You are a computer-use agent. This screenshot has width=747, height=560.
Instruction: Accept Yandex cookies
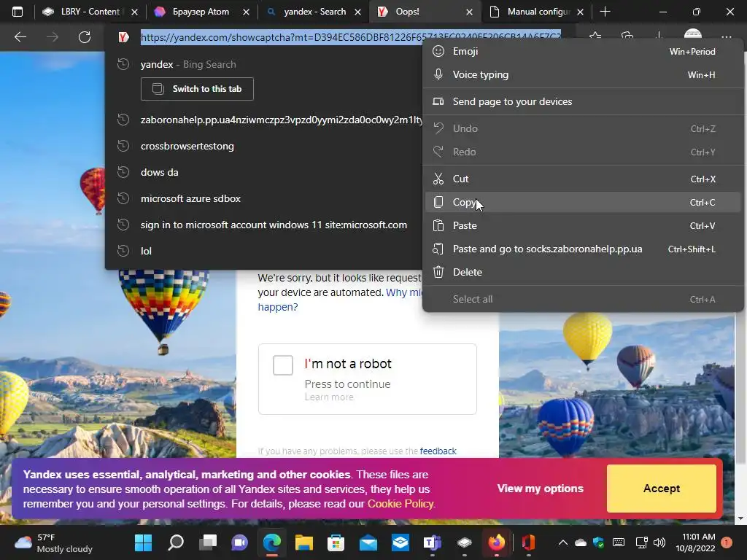tap(661, 489)
